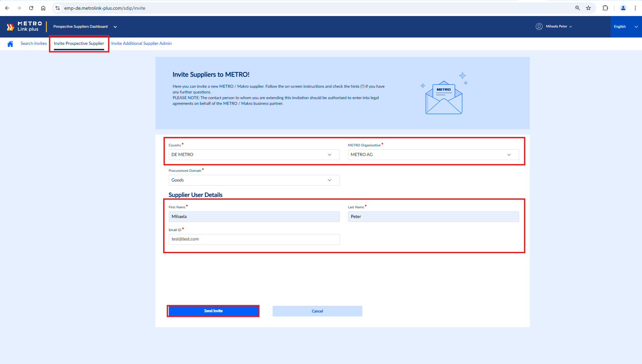The width and height of the screenshot is (642, 364).
Task: Expand the Prospective Suppliers Dashboard menu
Action: point(85,26)
